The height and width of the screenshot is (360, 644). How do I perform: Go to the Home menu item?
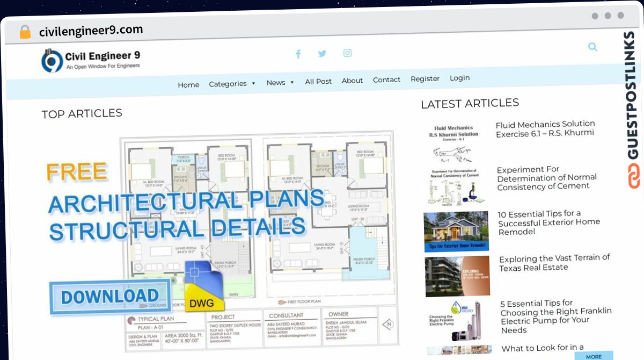click(x=188, y=85)
